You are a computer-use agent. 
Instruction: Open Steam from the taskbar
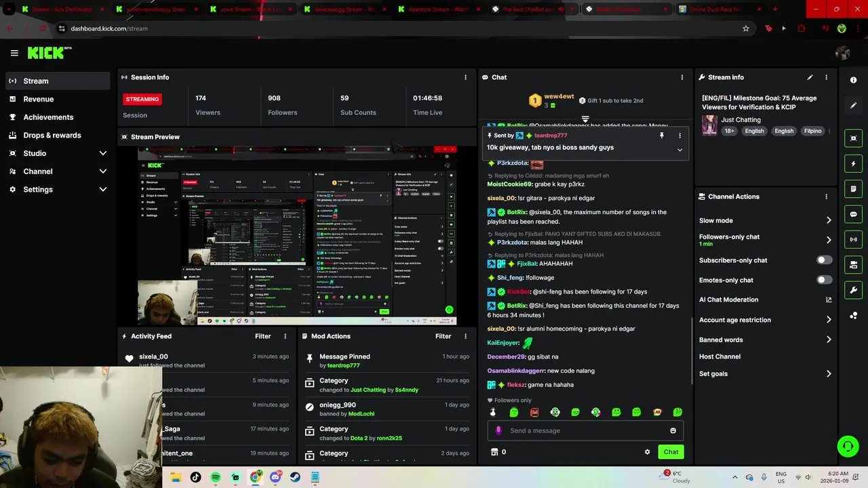click(x=295, y=477)
